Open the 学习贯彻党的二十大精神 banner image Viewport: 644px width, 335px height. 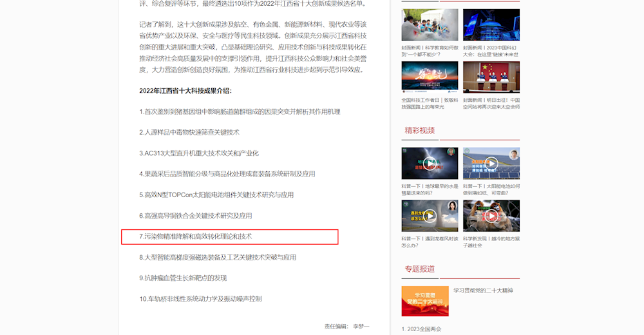pos(424,301)
